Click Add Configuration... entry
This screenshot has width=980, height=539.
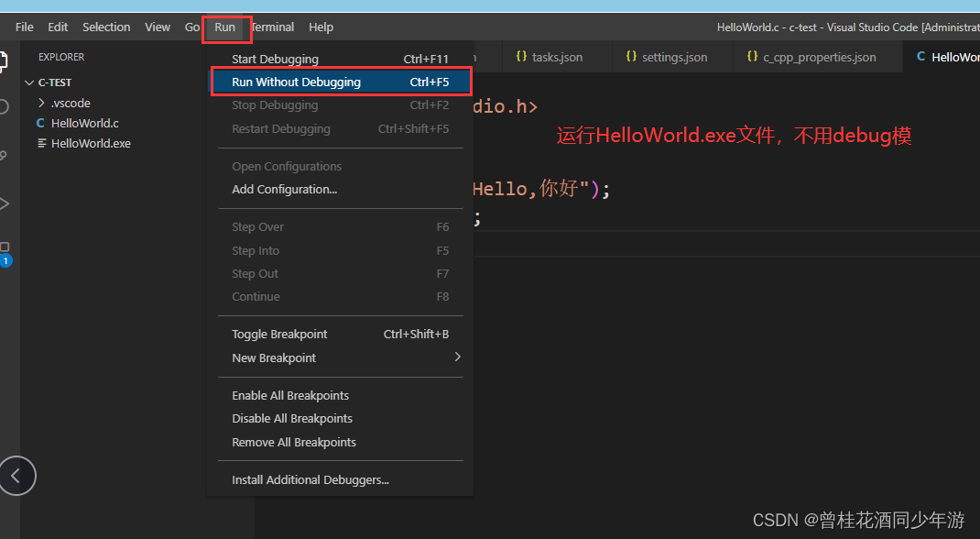click(x=340, y=189)
